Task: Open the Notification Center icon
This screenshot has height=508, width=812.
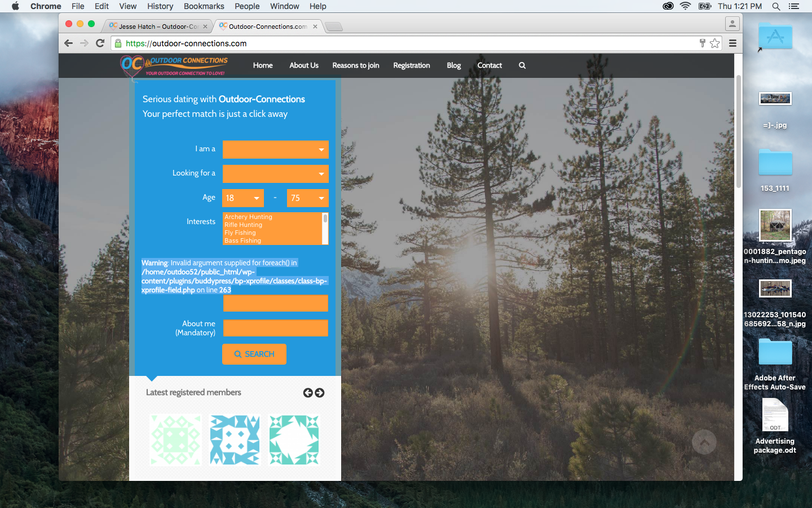Action: coord(794,6)
